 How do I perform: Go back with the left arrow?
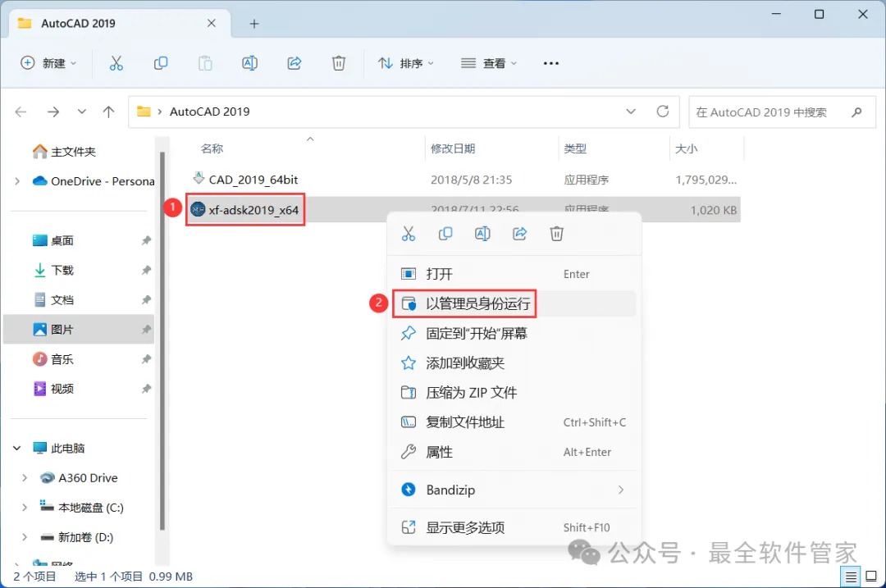pyautogui.click(x=21, y=112)
